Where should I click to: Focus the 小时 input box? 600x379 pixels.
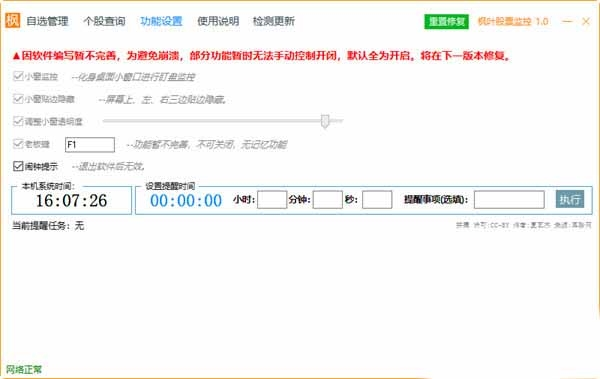tap(272, 199)
